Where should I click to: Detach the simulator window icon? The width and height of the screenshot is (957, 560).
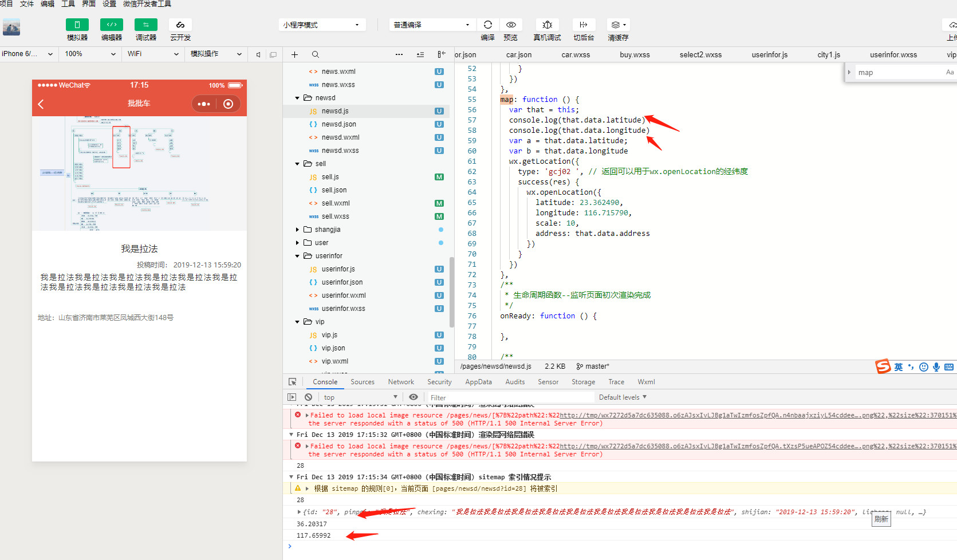(273, 54)
